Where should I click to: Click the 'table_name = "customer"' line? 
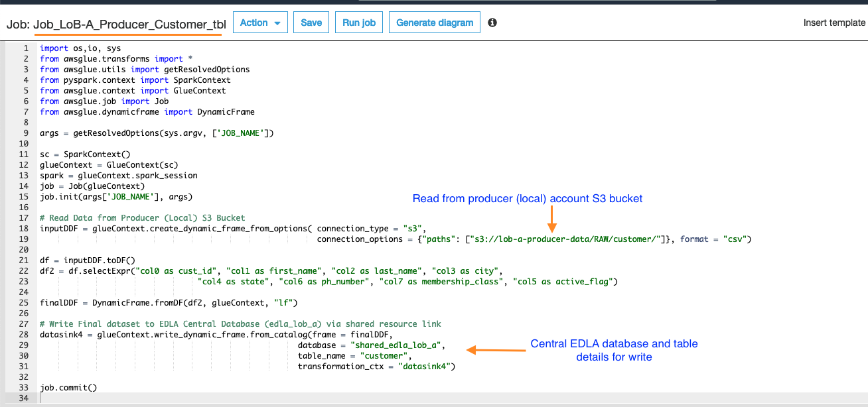355,356
